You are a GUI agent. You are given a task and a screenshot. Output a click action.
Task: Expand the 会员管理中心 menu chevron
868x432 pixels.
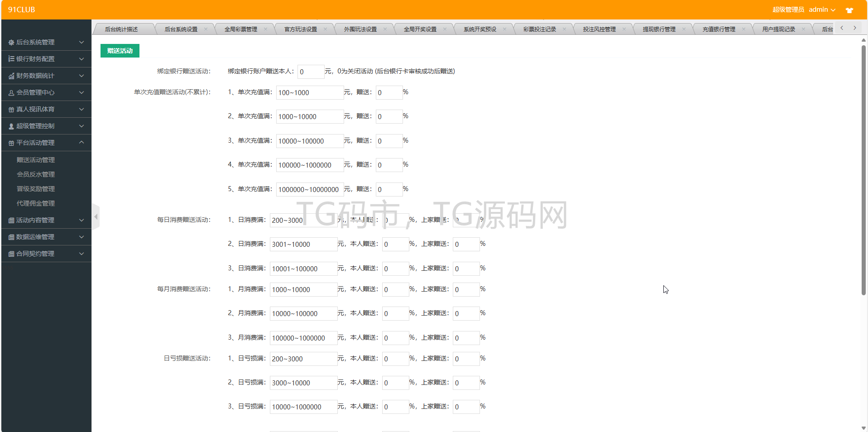(x=82, y=92)
